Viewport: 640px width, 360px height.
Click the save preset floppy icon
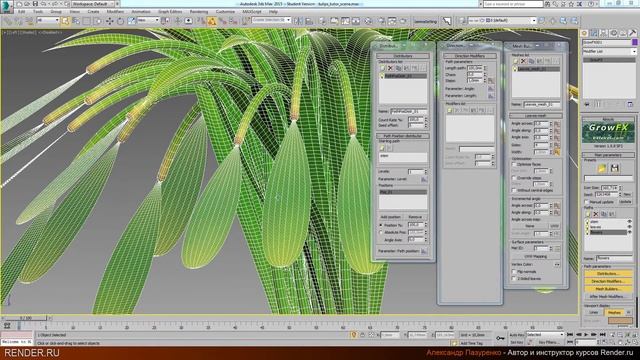(x=615, y=168)
